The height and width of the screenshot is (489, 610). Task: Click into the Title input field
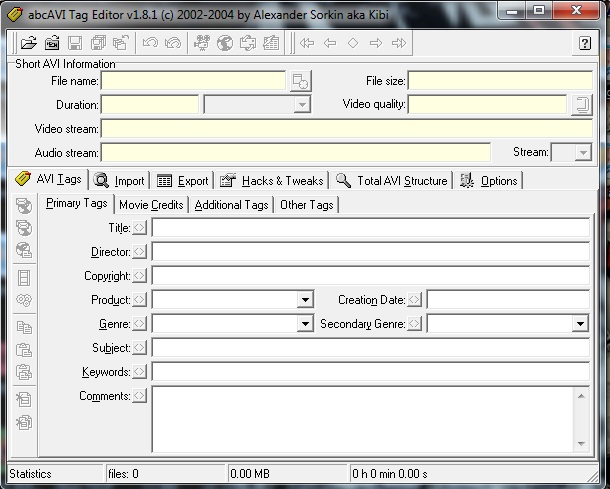pos(371,228)
